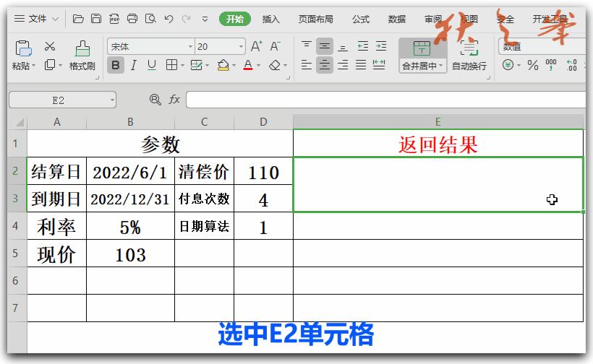
Task: Open print preview icon
Action: (x=150, y=19)
